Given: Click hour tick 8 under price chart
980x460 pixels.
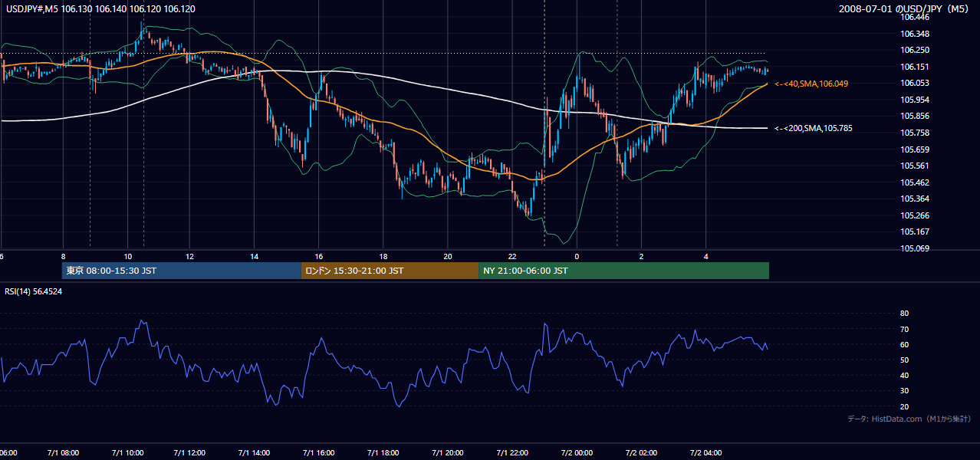Looking at the screenshot, I should 63,256.
